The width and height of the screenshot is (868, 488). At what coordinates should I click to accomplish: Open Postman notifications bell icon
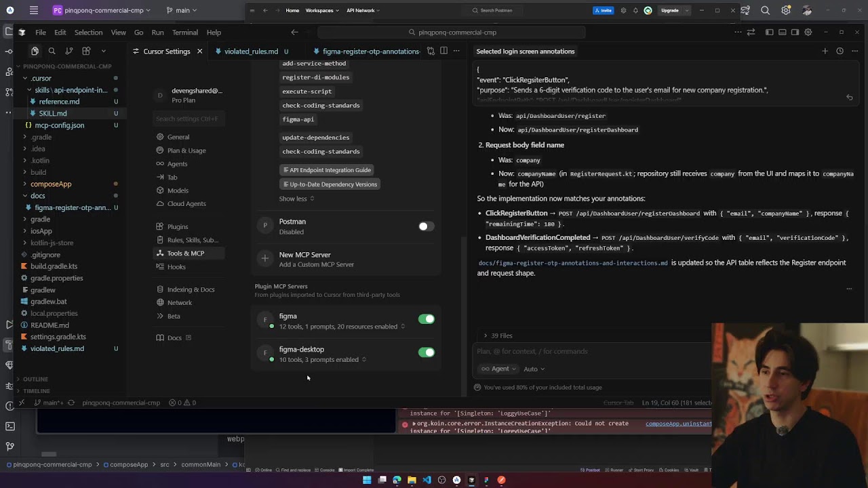coord(635,10)
